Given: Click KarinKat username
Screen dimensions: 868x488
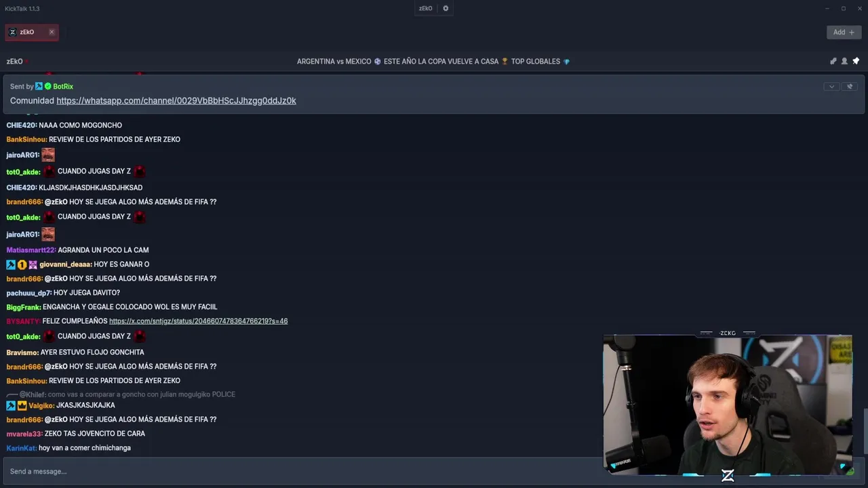Looking at the screenshot, I should click(21, 448).
